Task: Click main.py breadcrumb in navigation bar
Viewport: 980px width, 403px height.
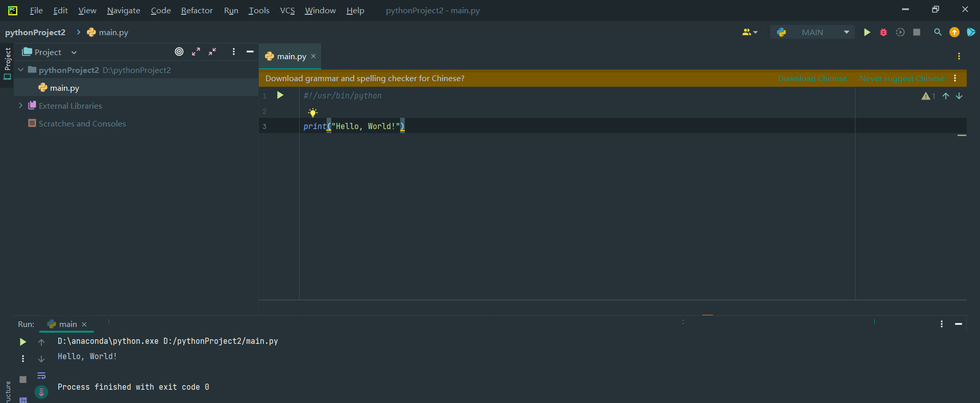Action: click(108, 32)
